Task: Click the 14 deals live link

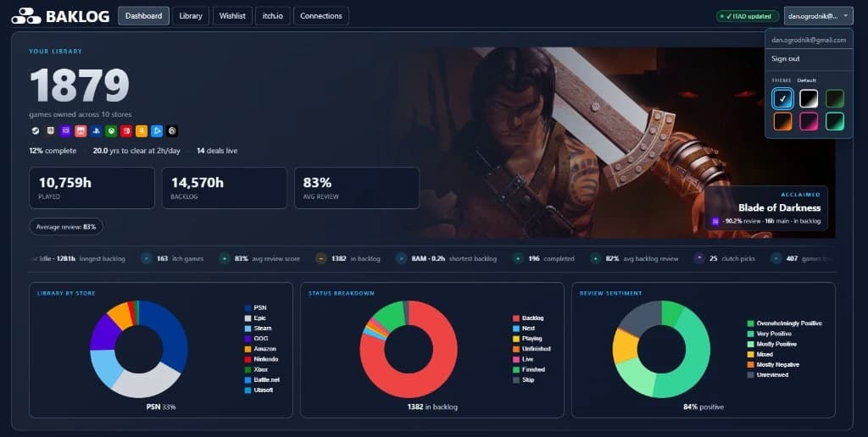Action: pyautogui.click(x=217, y=151)
